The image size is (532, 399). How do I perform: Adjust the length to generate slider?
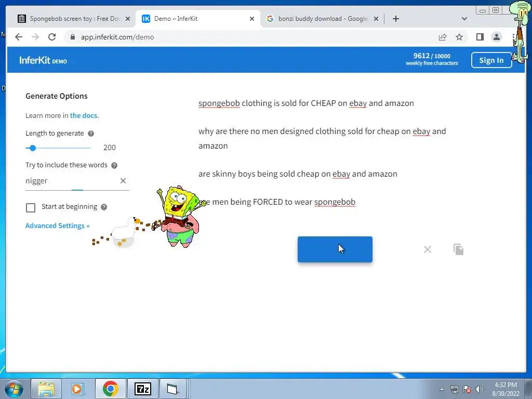coord(33,148)
